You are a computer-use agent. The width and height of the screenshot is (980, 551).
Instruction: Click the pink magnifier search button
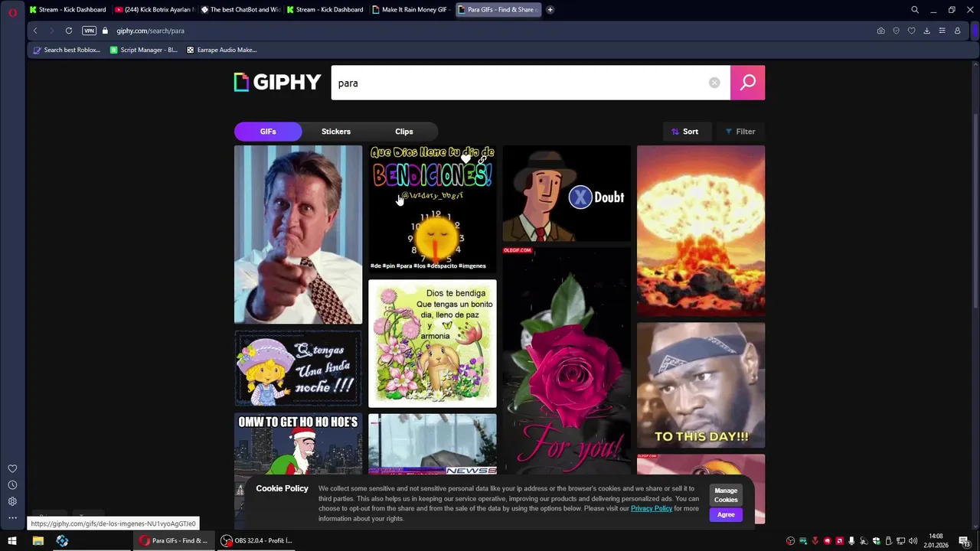747,83
